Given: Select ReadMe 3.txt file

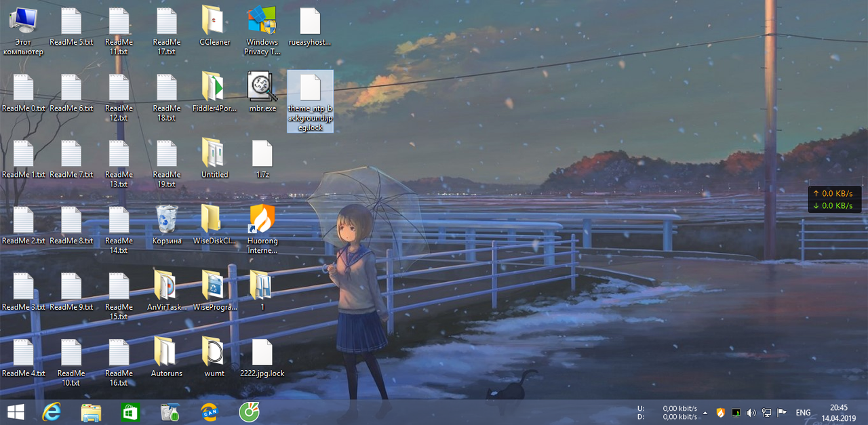Looking at the screenshot, I should point(24,292).
